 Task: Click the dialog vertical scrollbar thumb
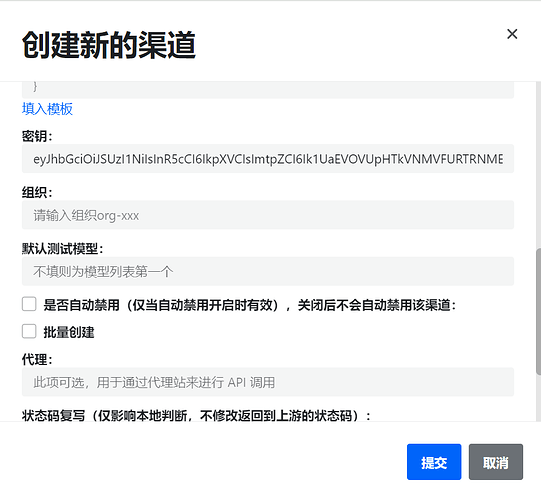[x=538, y=311]
